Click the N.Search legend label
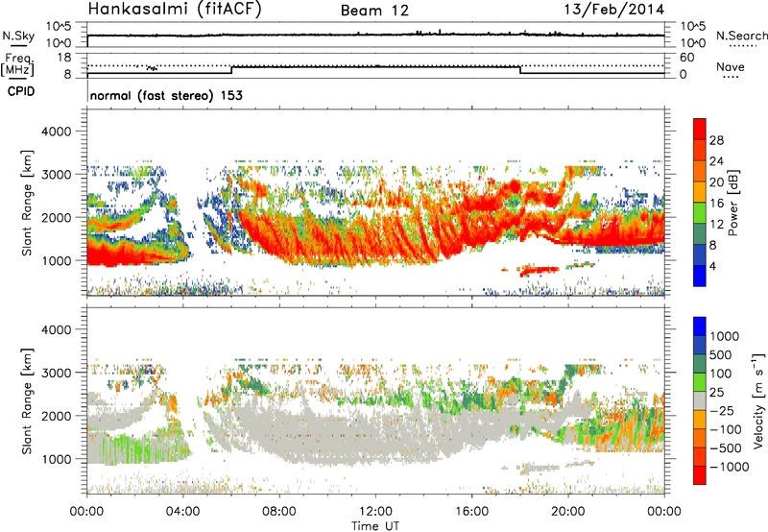This screenshot has height=532, width=768. coord(741,36)
